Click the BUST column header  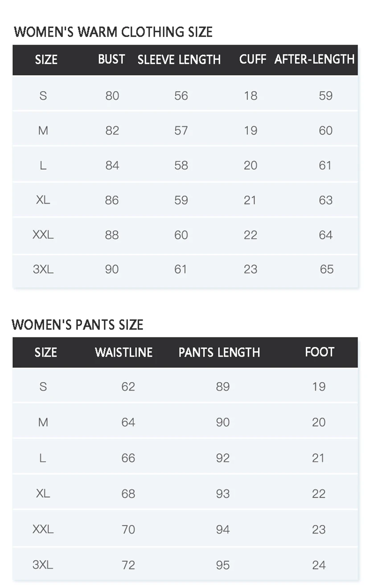coord(111,59)
